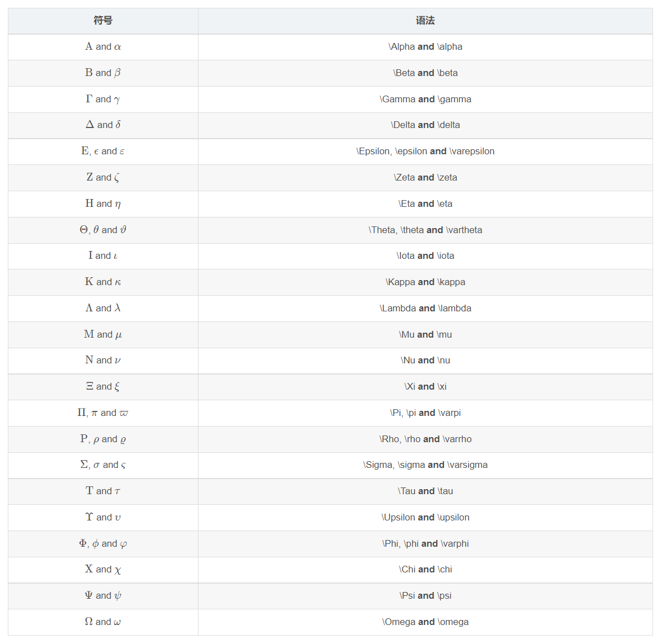Click the \Upsilon and \upsilon syntax cell
The width and height of the screenshot is (662, 644).
(425, 517)
